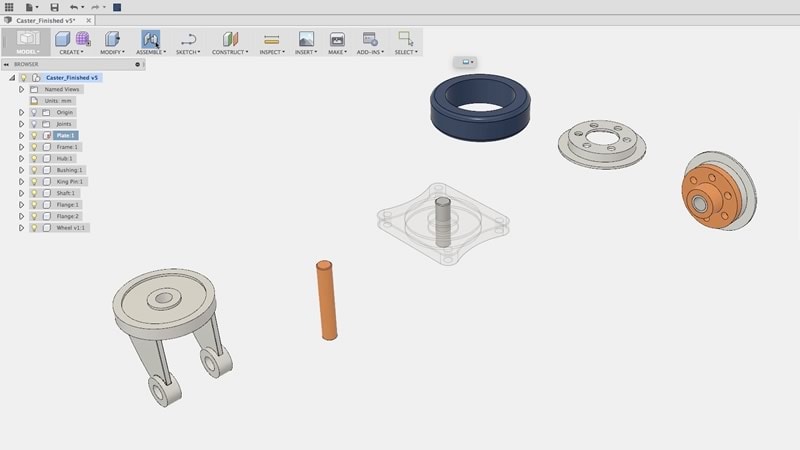Open the ASSEMBLE dropdown menu label
The image size is (800, 450).
pos(151,52)
